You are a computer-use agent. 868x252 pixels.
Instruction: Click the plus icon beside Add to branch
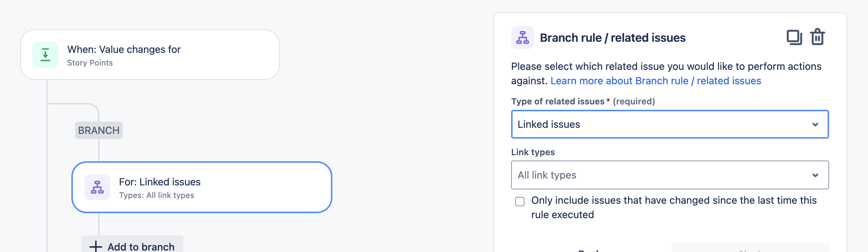(95, 246)
